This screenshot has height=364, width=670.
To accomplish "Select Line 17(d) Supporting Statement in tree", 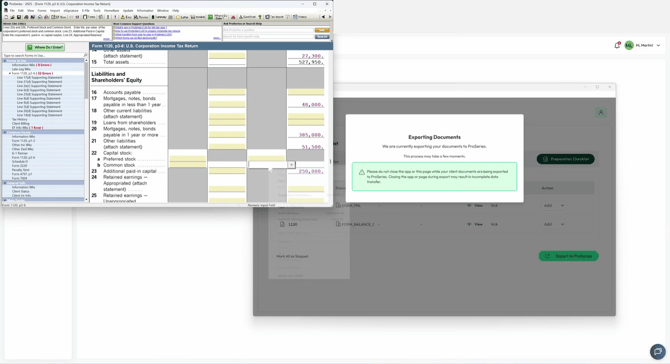I will click(39, 78).
